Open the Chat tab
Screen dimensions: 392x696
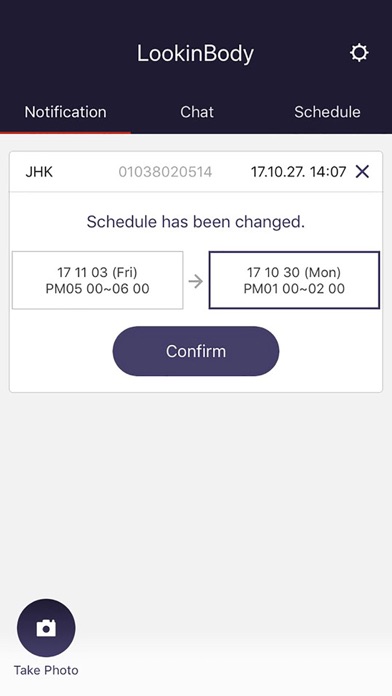pos(197,112)
